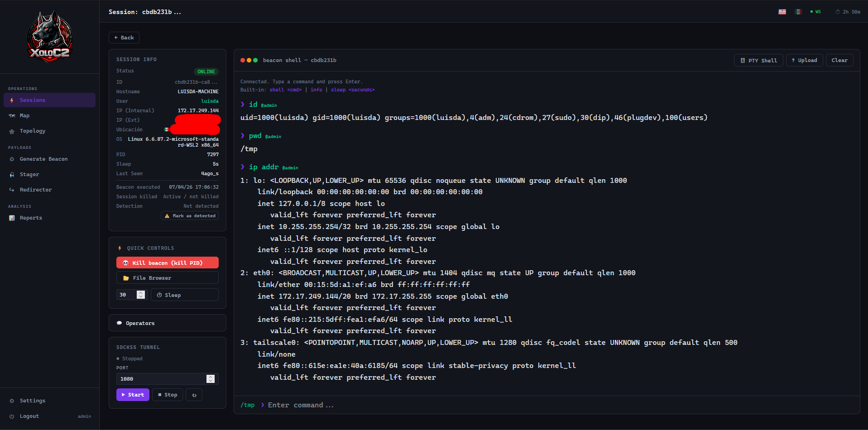Open the Redirector page in the sidebar
Viewport: 868px width, 430px height.
35,190
